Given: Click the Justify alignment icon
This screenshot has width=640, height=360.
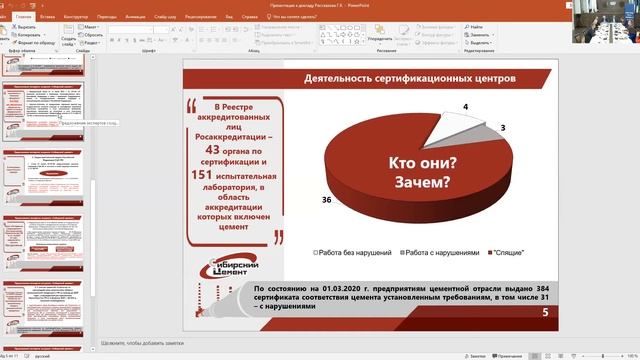Looking at the screenshot, I should click(x=225, y=40).
